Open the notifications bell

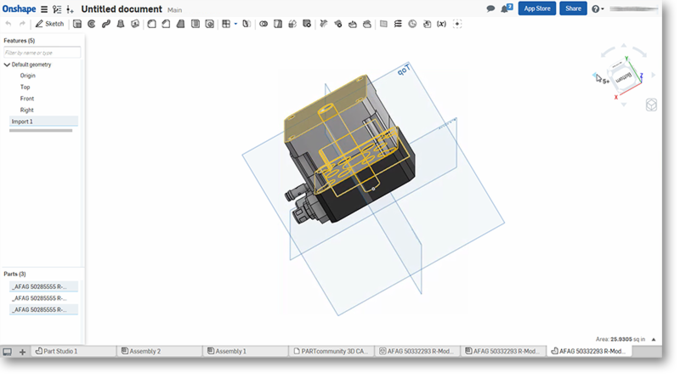coord(506,8)
